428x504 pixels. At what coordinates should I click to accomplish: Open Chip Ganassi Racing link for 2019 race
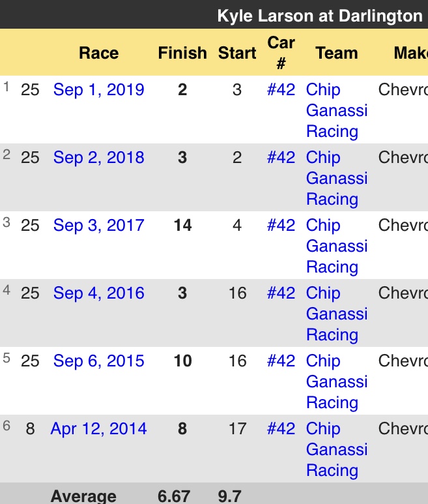tap(336, 110)
